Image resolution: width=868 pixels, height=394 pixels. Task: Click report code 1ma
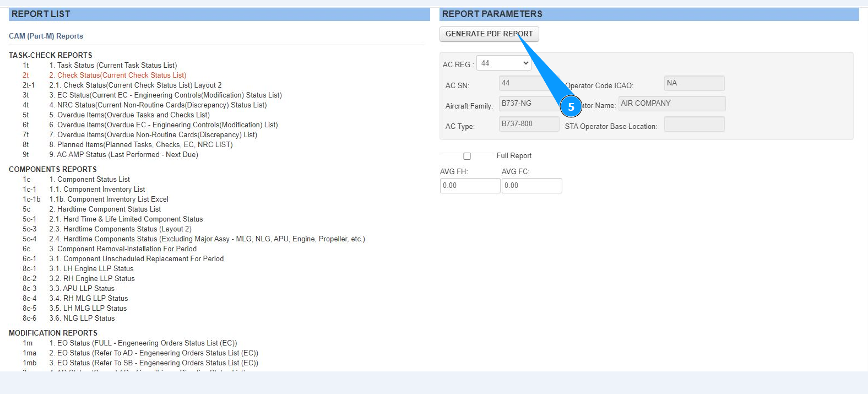(30, 353)
